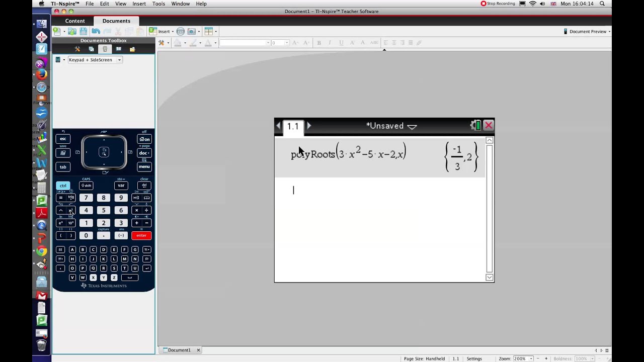Toggle underline text formatting
The image size is (644, 362).
click(341, 43)
